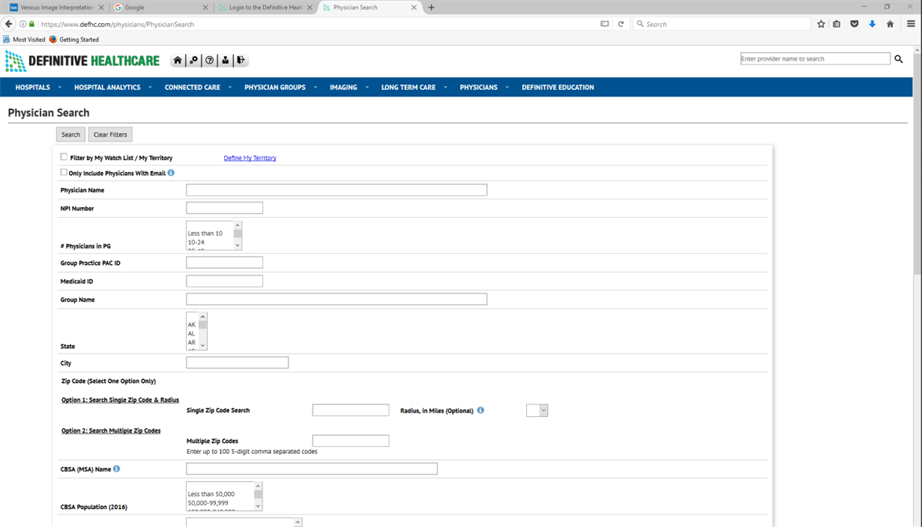Check Only Include Physicians With Email
This screenshot has height=527, width=922.
coord(64,172)
